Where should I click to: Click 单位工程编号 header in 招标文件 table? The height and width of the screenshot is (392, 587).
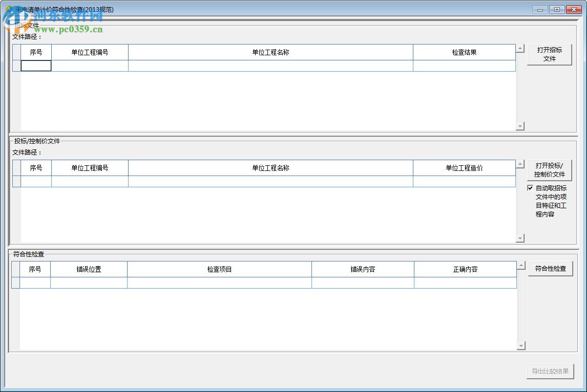(x=90, y=52)
